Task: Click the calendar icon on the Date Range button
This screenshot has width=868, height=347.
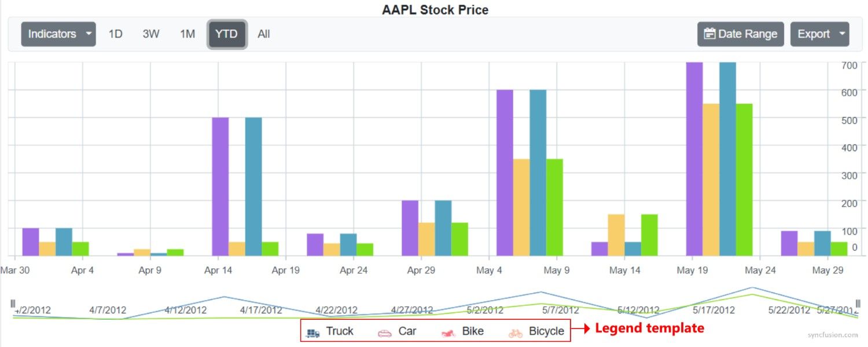Action: 709,34
